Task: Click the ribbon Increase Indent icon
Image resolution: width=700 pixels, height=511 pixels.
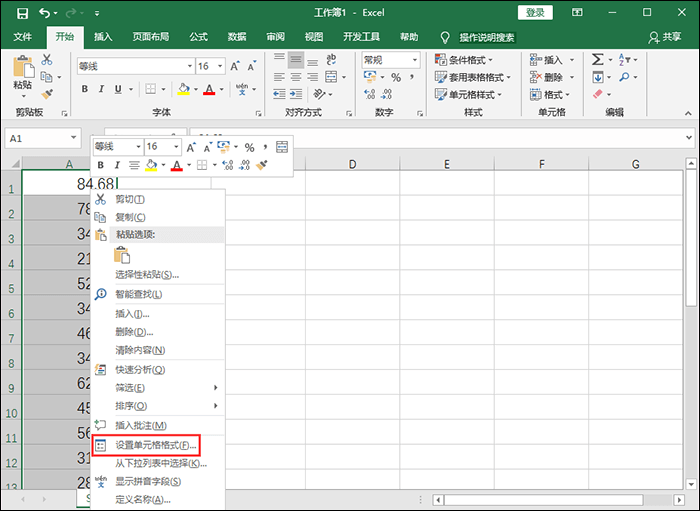Action: (x=296, y=94)
